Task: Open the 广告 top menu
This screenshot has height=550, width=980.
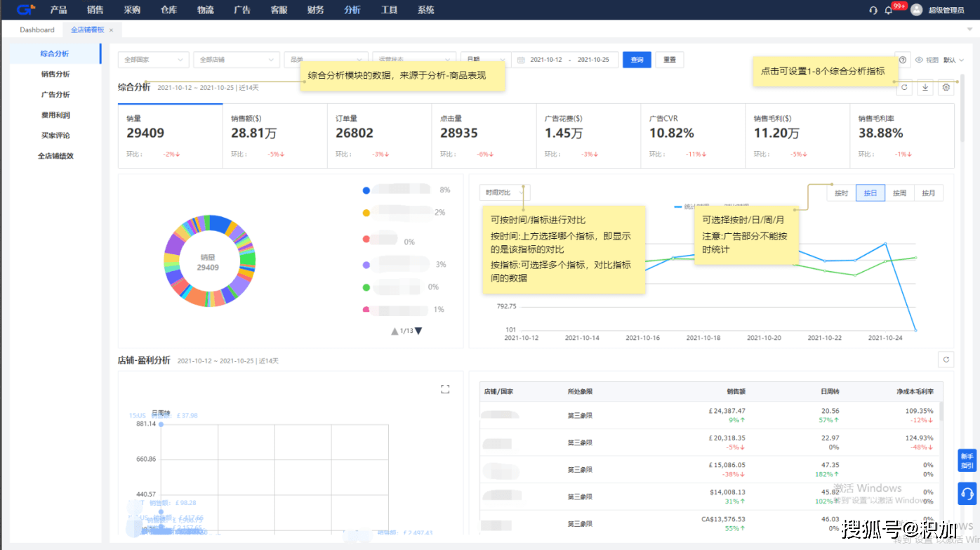Action: [x=241, y=10]
